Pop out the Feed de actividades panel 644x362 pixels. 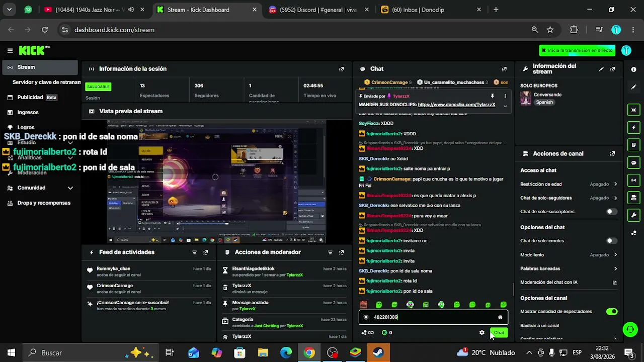point(206,252)
